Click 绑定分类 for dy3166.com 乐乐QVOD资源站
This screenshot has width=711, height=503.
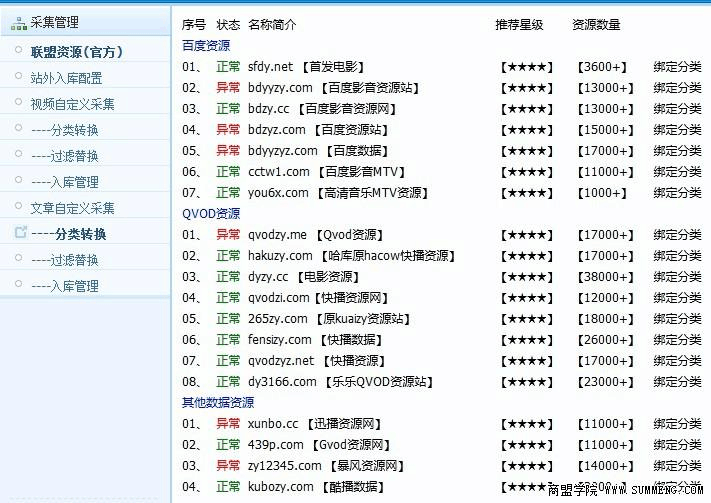677,382
